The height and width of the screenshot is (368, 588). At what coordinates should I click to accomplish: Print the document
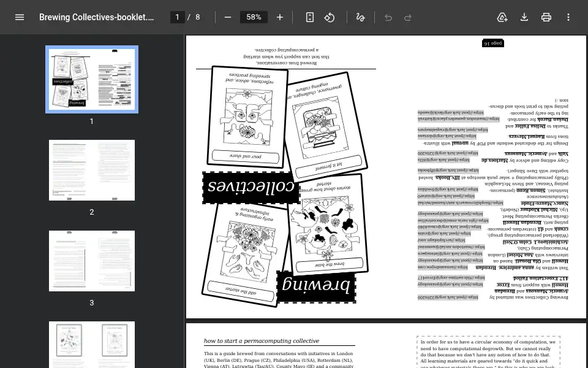pyautogui.click(x=546, y=17)
